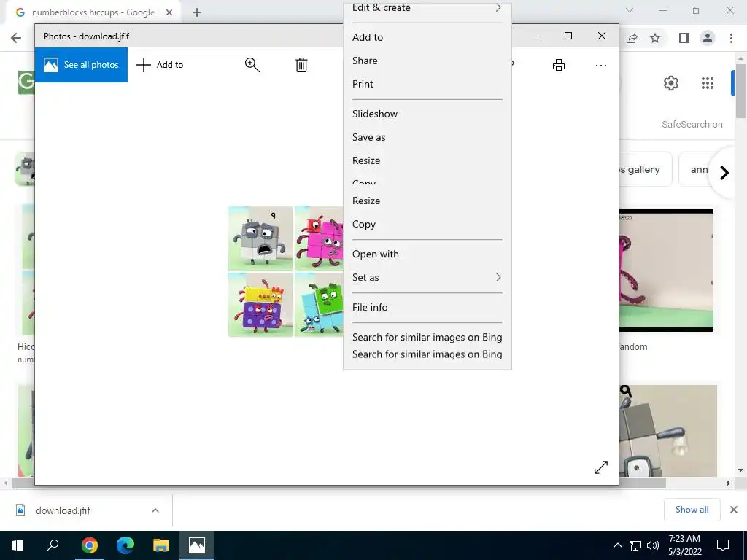Click the vertical page scrollbar thumb
Image resolution: width=747 pixels, height=560 pixels.
click(740, 90)
